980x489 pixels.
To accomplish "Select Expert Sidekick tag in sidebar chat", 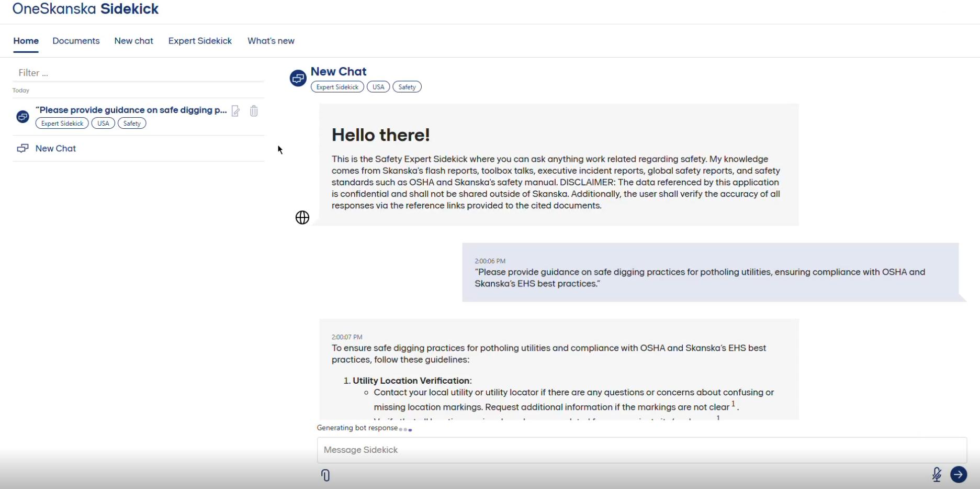I will coord(62,124).
